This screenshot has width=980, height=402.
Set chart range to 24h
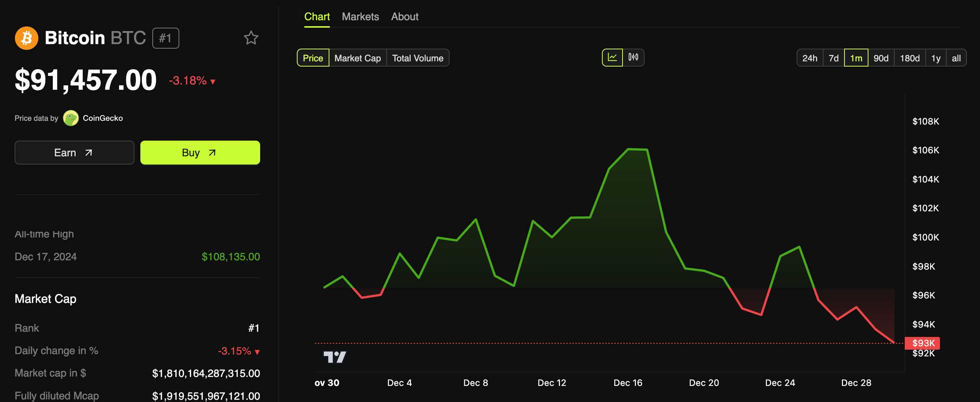click(x=810, y=58)
